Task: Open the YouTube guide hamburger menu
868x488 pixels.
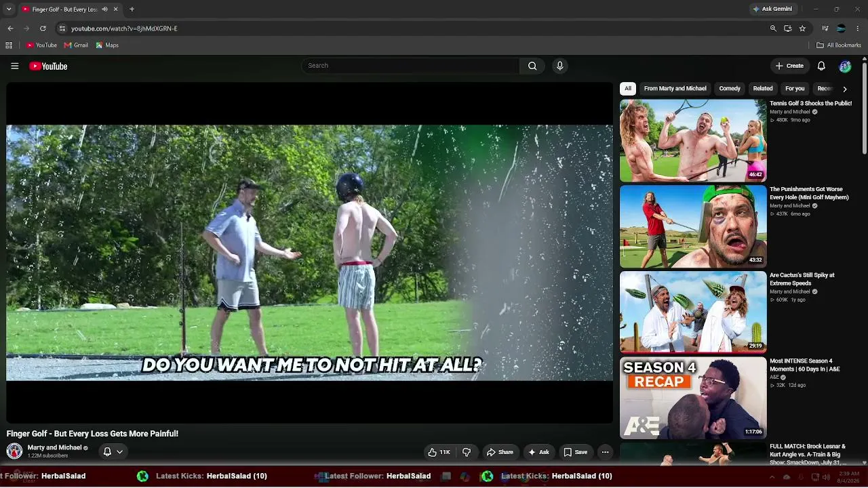Action: pos(14,66)
